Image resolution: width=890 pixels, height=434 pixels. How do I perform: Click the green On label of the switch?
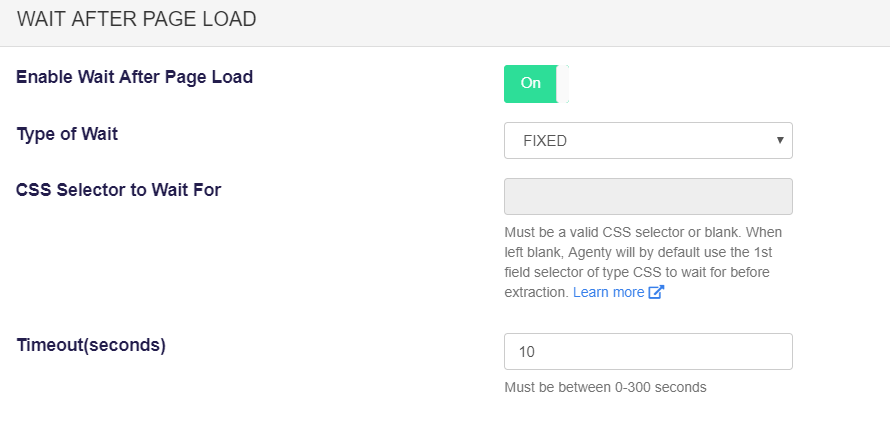531,83
